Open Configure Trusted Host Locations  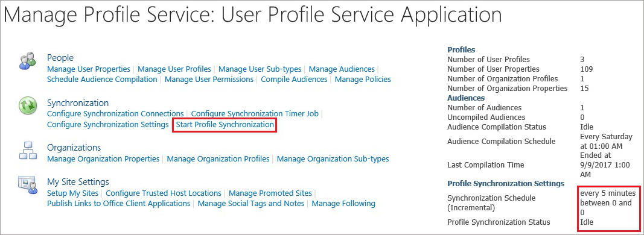click(x=164, y=193)
